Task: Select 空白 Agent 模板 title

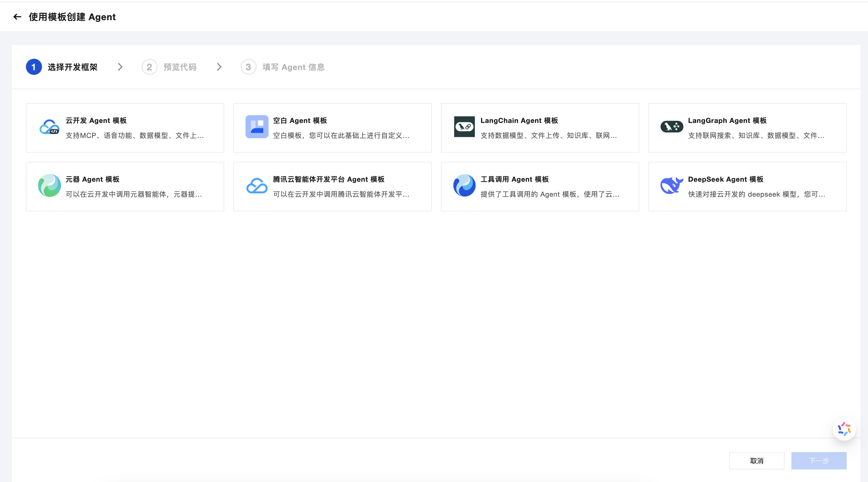Action: (x=300, y=121)
